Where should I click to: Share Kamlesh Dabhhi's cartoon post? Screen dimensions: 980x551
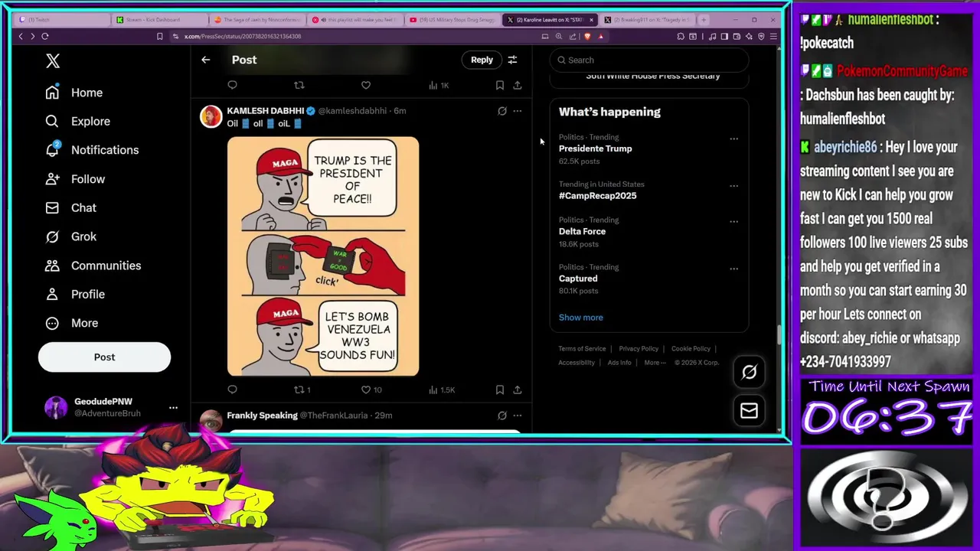click(x=518, y=390)
